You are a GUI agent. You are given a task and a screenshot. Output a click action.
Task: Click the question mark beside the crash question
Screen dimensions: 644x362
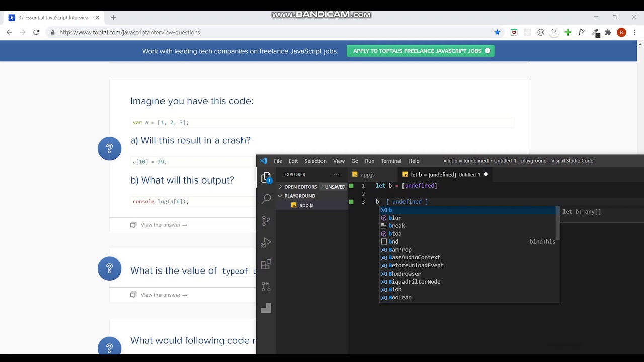tap(109, 149)
